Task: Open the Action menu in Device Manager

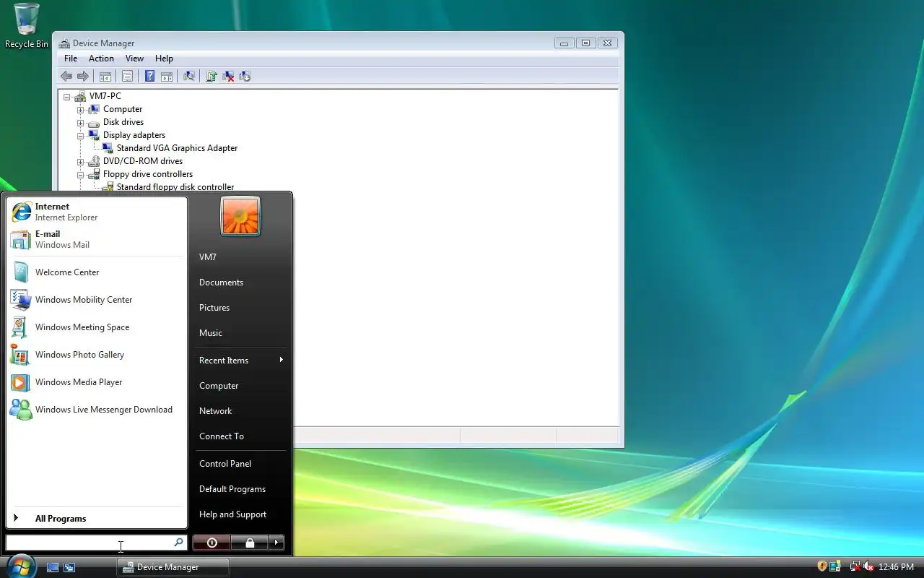Action: tap(101, 59)
